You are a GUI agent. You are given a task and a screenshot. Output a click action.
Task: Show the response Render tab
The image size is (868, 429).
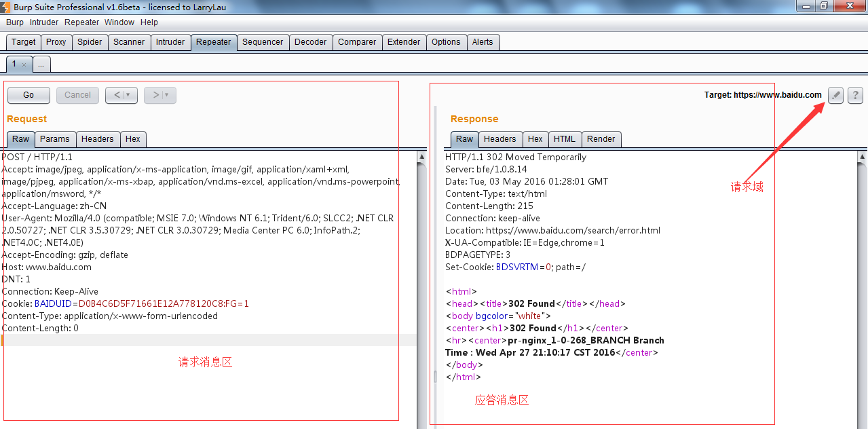(x=601, y=139)
